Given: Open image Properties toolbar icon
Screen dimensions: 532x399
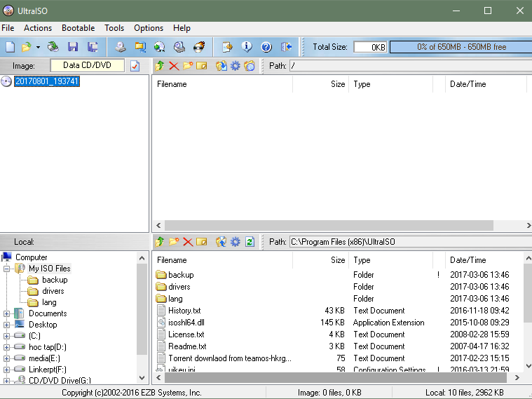Looking at the screenshot, I should pos(227,47).
